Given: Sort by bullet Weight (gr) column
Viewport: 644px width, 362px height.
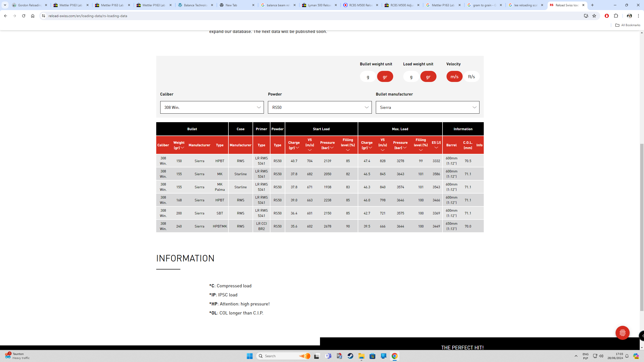Looking at the screenshot, I should tap(179, 145).
